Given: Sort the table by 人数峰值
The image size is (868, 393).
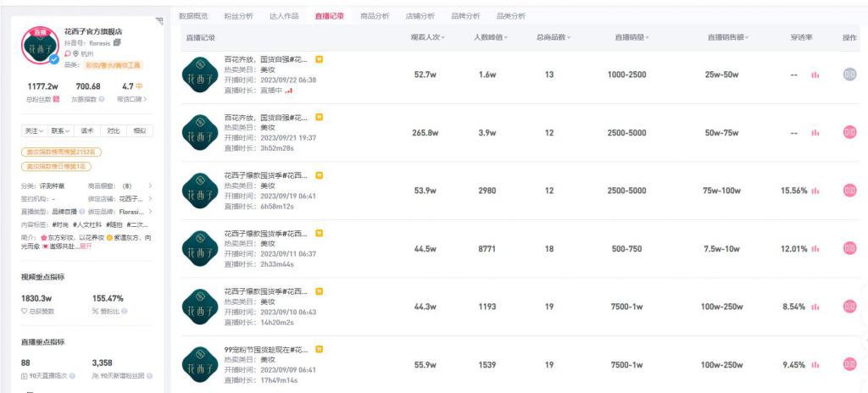Looking at the screenshot, I should pos(491,37).
